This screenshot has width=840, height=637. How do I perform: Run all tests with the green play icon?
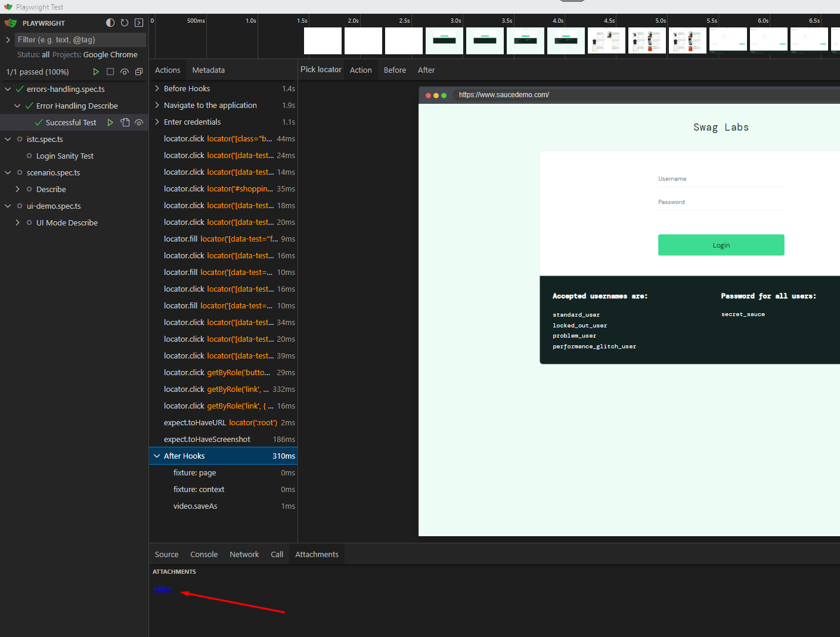[96, 71]
